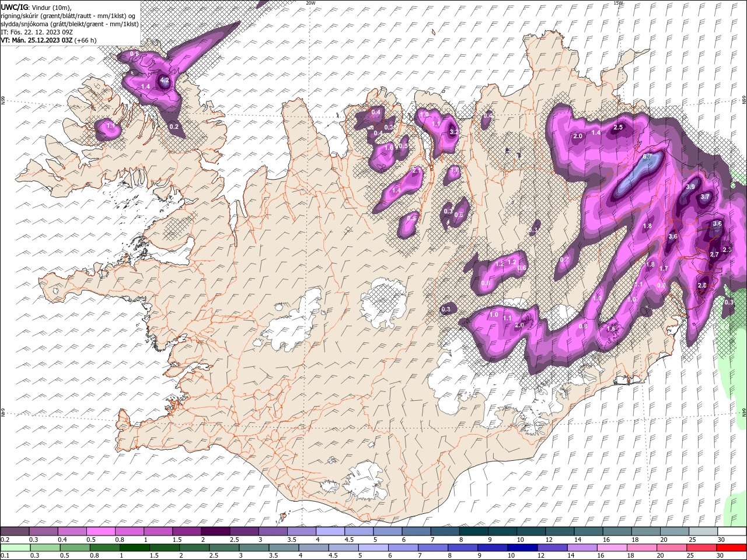Click the 'slydda/snjókoma' legend description line
The width and height of the screenshot is (747, 560).
(69, 24)
